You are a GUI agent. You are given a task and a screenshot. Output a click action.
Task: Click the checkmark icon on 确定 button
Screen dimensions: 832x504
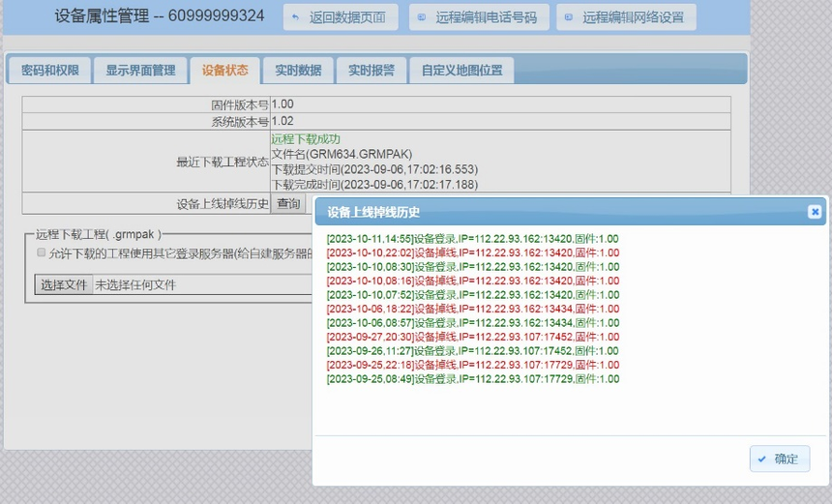coord(762,459)
